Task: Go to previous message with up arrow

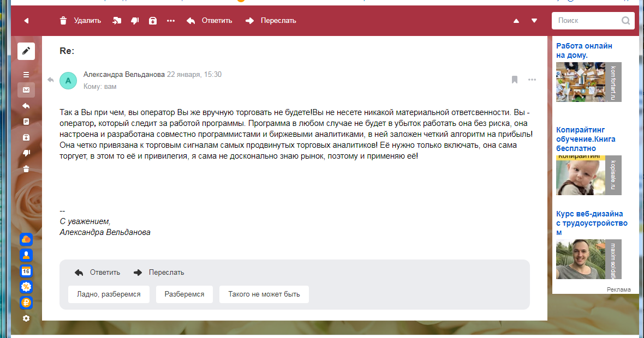Action: tap(516, 21)
